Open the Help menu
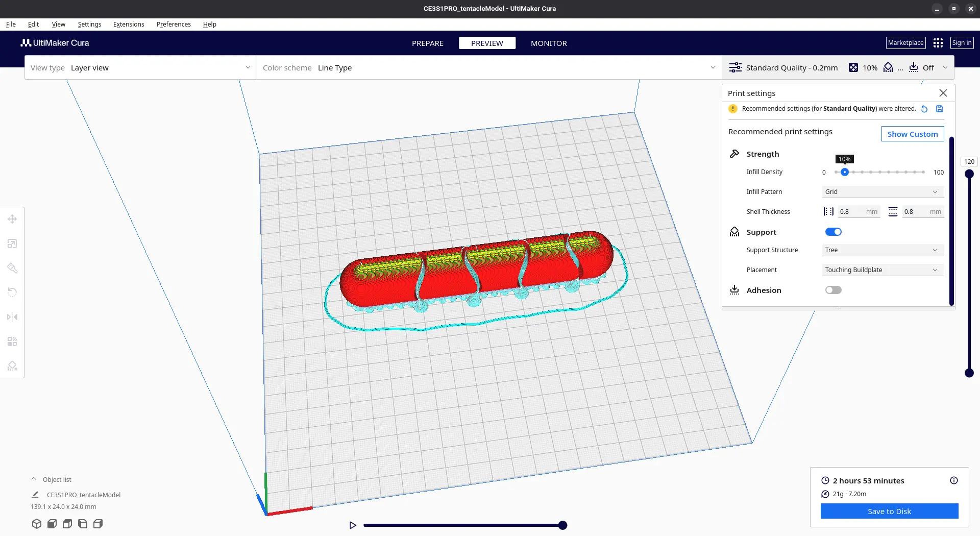This screenshot has width=980, height=536. point(209,24)
